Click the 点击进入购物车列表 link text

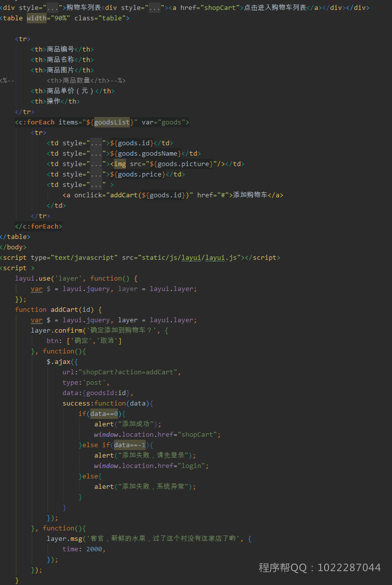coord(275,7)
